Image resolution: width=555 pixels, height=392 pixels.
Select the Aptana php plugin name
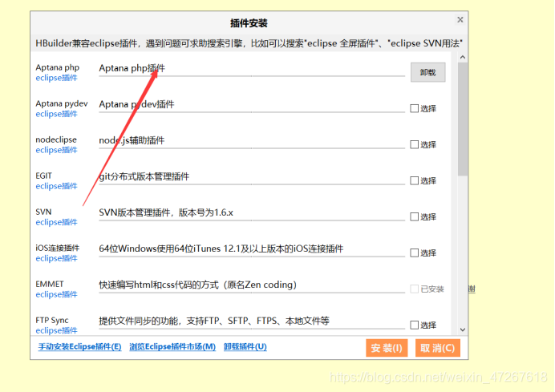(x=57, y=67)
